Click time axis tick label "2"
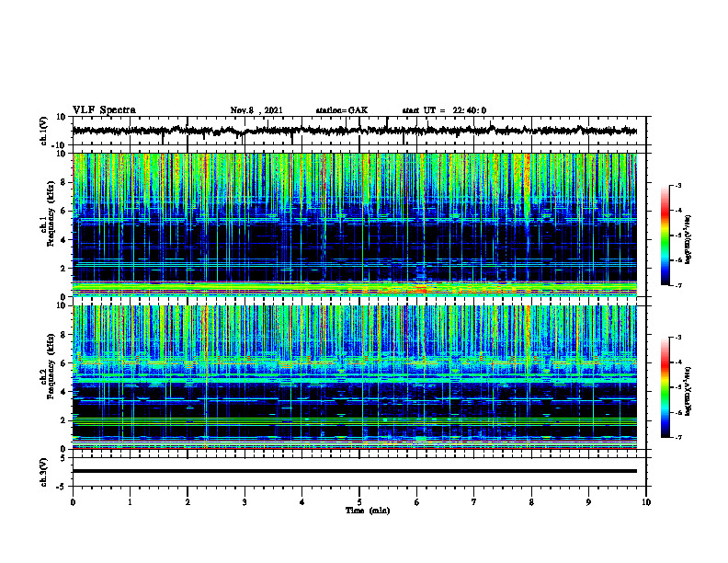This screenshot has height=563, width=728. coord(188,502)
